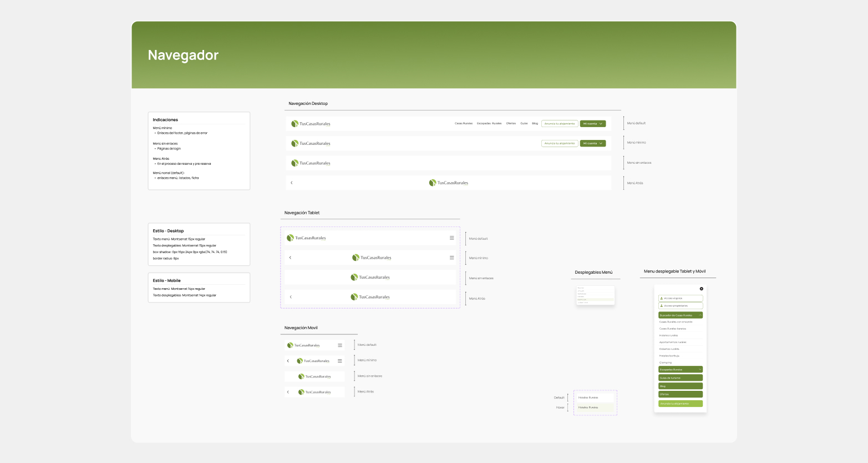Open hamburger menu in Movil default bar
Viewport: 868px width, 463px height.
(x=340, y=345)
